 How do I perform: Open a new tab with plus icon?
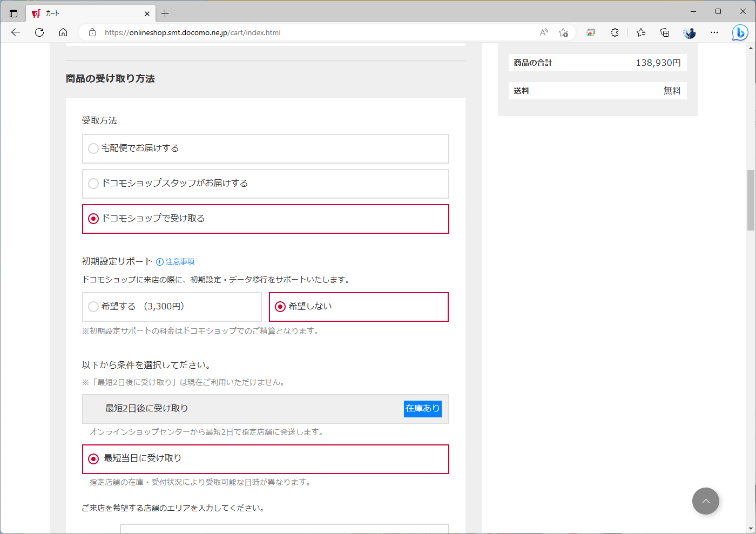click(x=165, y=13)
